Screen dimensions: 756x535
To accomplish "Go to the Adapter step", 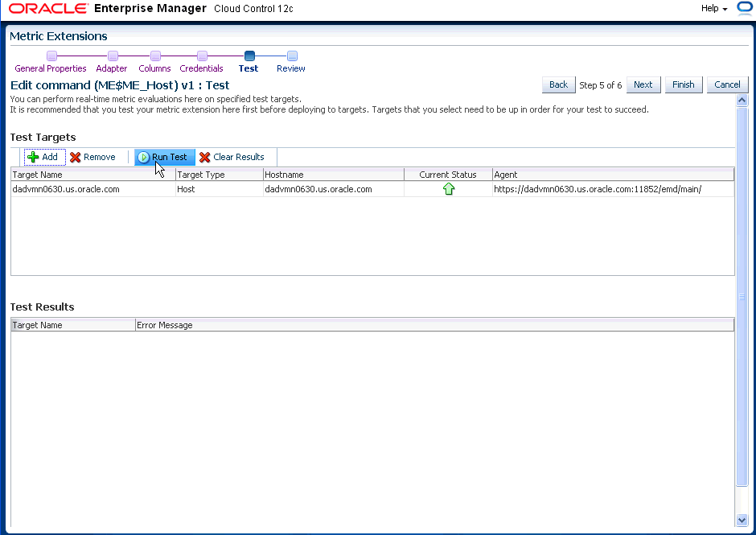I will click(x=111, y=68).
